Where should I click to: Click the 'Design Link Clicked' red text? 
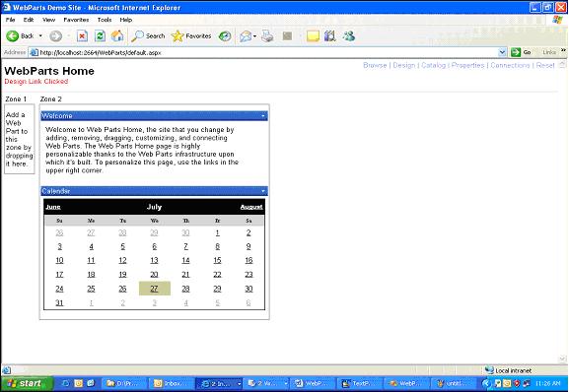click(x=36, y=81)
